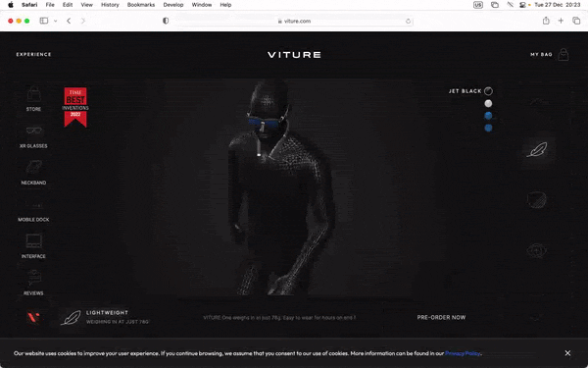
Task: Go forward to the next page
Action: [83, 21]
